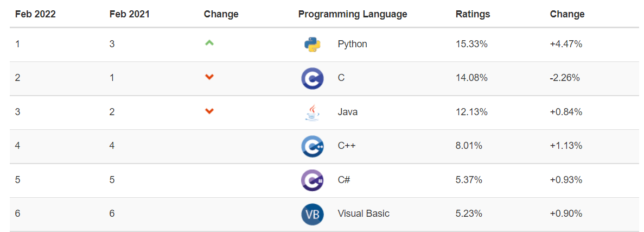Screen dimensions: 644x232
Task: Click the Java coffee cup icon
Action: [x=313, y=112]
